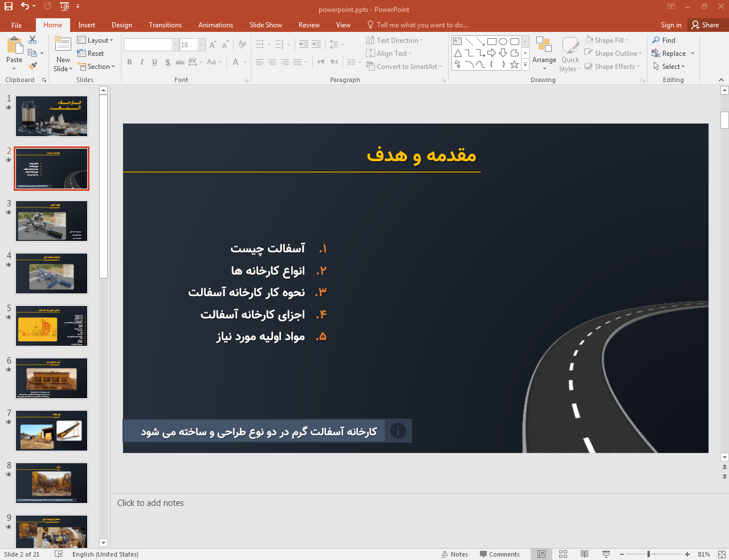Click the Save icon in quick access toolbar

9,6
